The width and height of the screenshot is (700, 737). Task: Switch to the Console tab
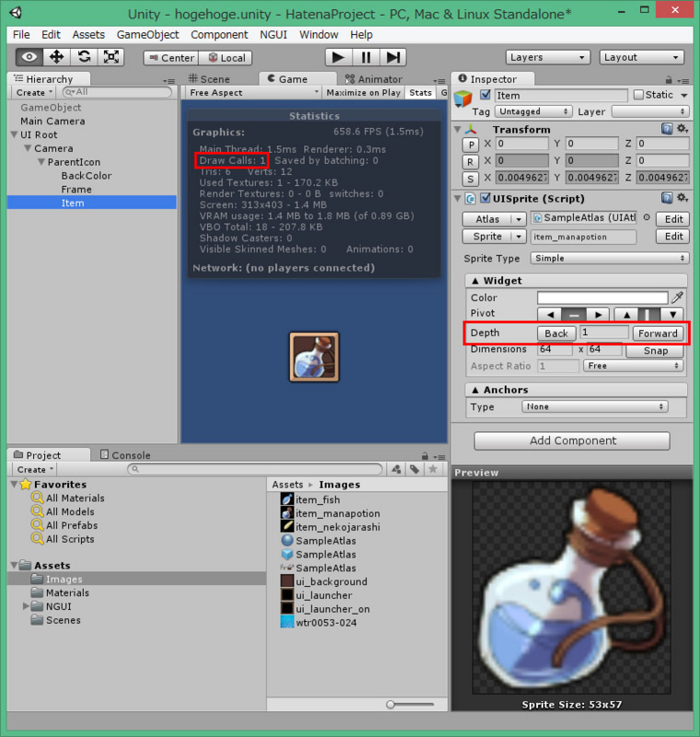click(x=125, y=455)
